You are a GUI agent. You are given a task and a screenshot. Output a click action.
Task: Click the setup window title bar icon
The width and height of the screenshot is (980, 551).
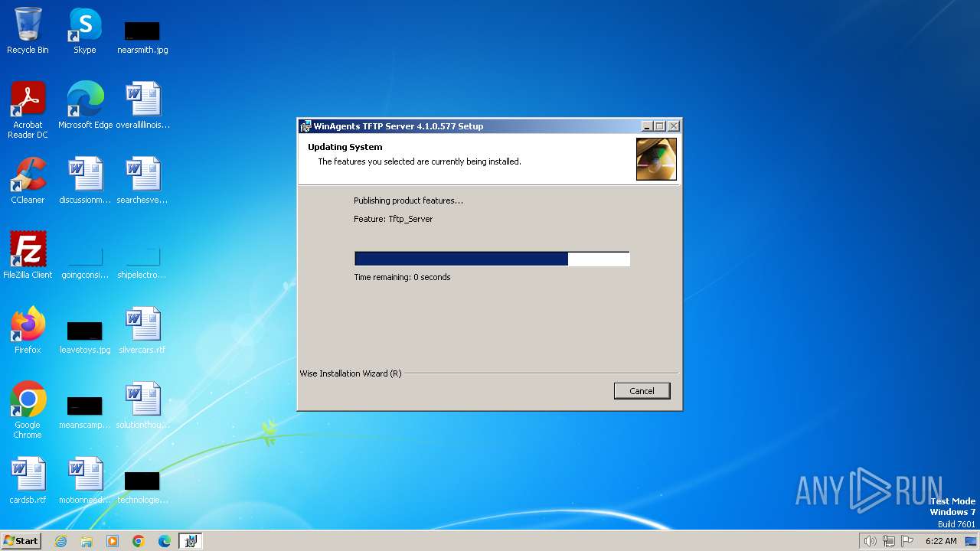(x=306, y=126)
